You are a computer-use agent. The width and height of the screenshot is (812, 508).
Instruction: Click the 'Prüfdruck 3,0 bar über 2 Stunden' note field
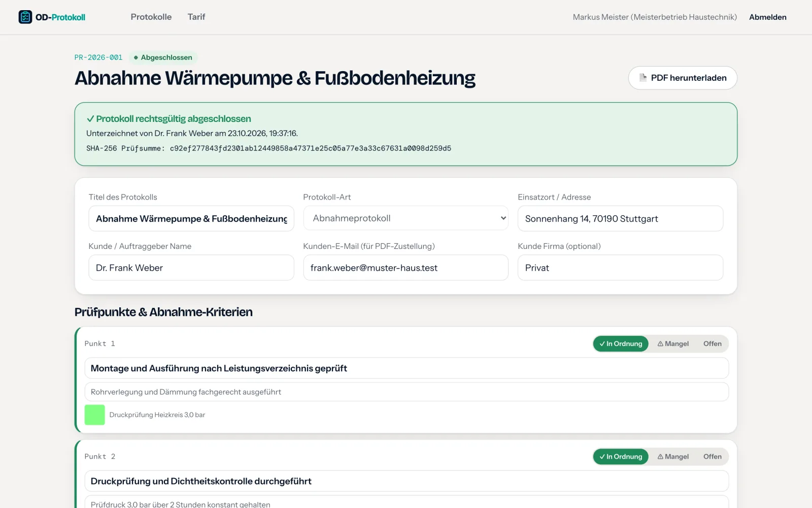pos(407,502)
